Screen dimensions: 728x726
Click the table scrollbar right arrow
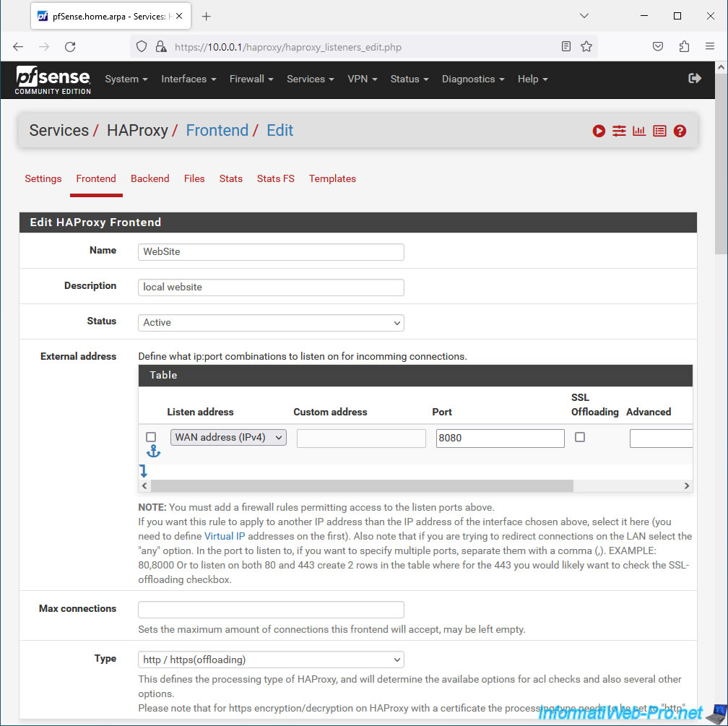686,486
